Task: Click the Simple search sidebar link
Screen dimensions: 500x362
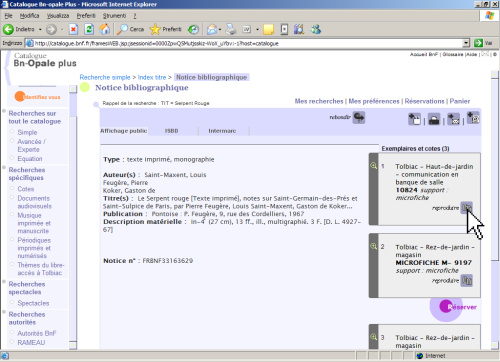Action: [x=27, y=132]
